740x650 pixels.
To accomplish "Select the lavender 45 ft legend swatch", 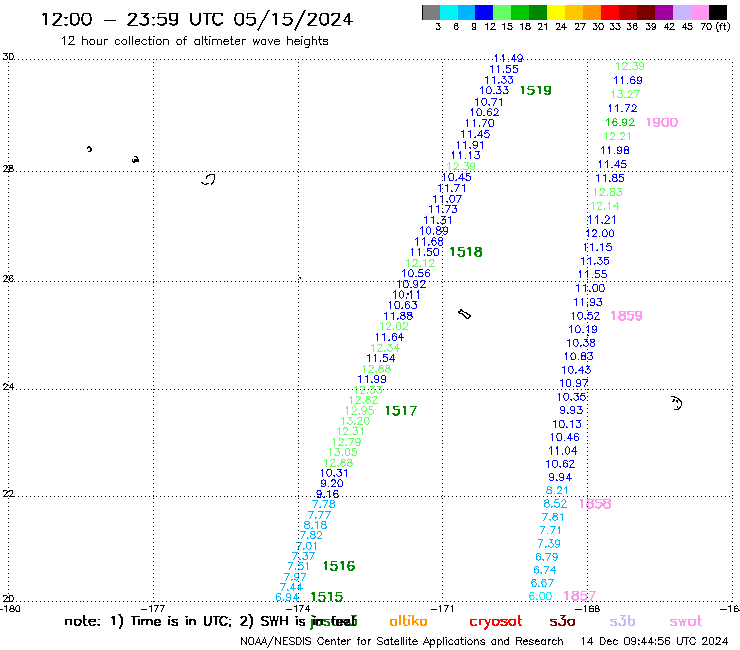I will click(681, 12).
